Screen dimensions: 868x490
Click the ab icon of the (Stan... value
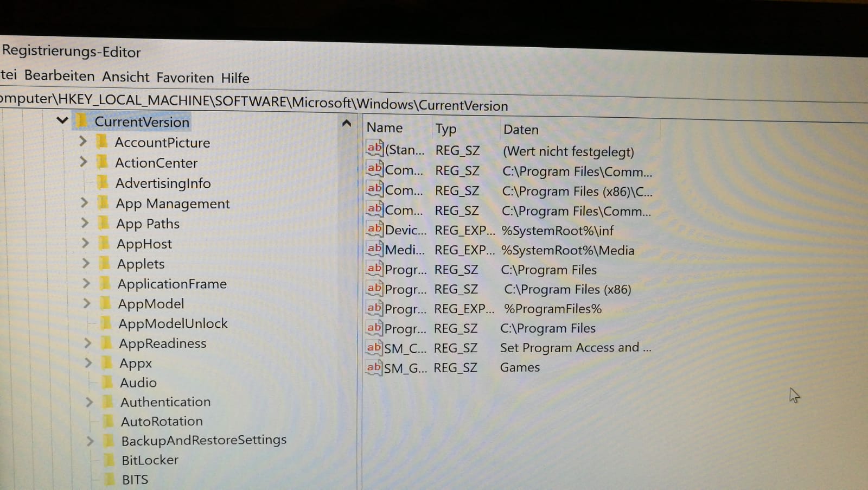(374, 148)
